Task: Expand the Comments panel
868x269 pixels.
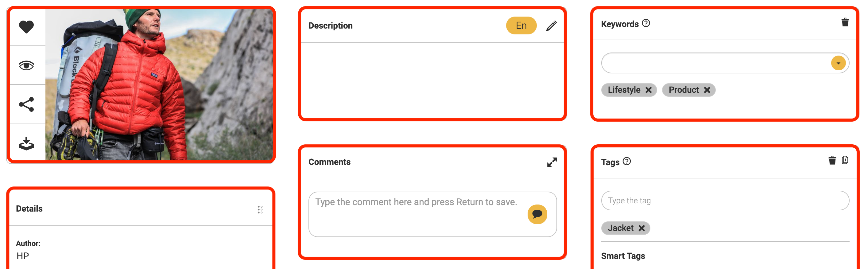Action: (x=552, y=162)
